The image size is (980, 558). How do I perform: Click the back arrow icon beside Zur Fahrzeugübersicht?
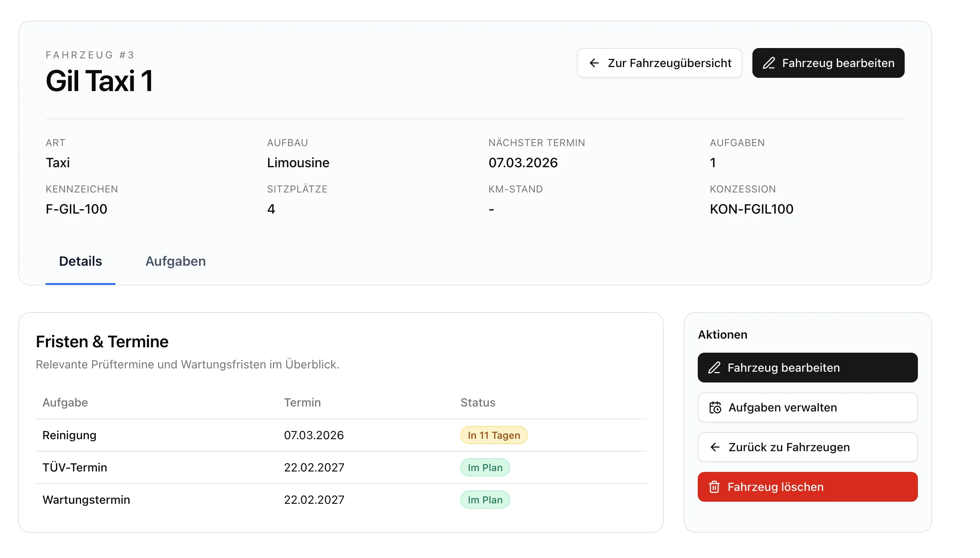pos(595,63)
